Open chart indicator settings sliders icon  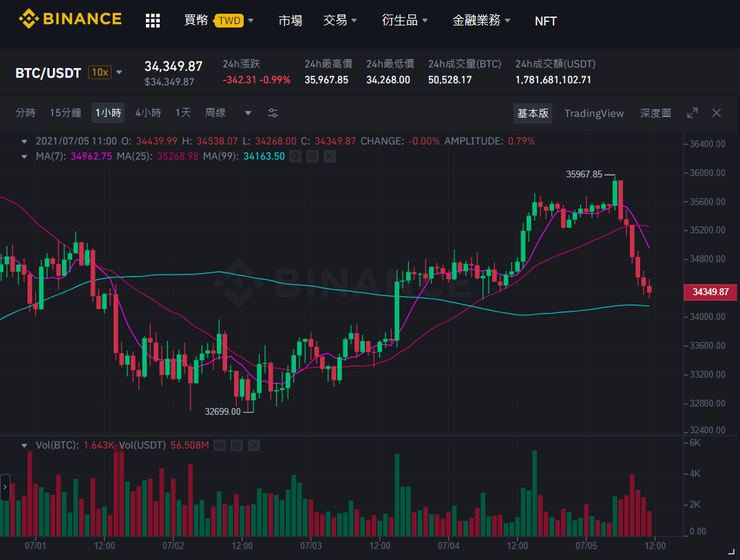point(273,113)
